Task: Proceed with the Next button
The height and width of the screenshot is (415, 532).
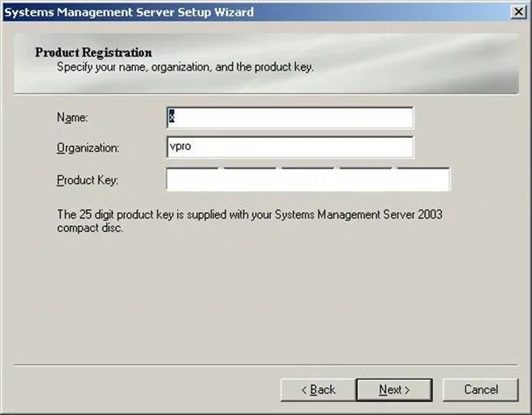Action: (394, 390)
